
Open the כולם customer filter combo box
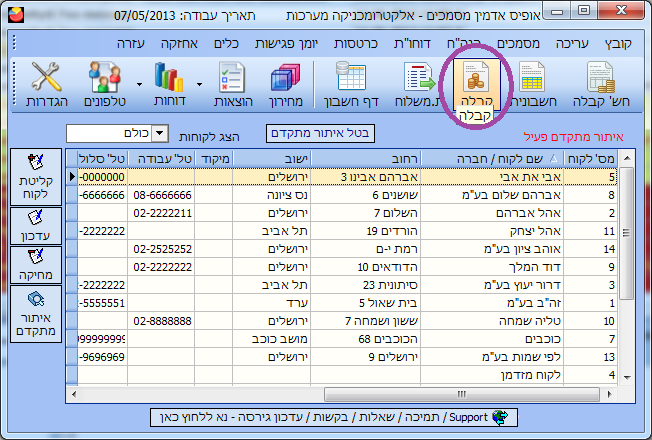pos(117,133)
